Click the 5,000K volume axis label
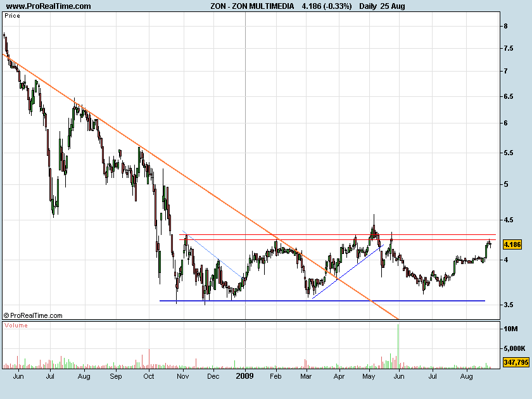The height and width of the screenshot is (399, 532). (514, 348)
